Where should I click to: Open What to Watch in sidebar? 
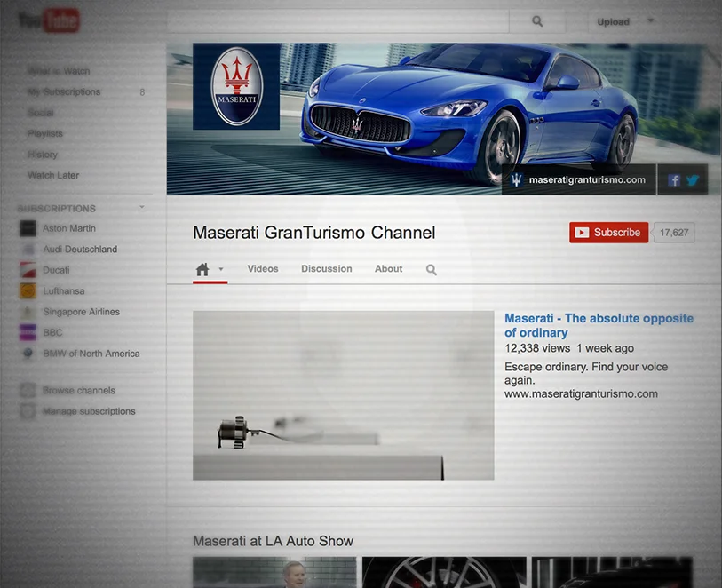(59, 71)
